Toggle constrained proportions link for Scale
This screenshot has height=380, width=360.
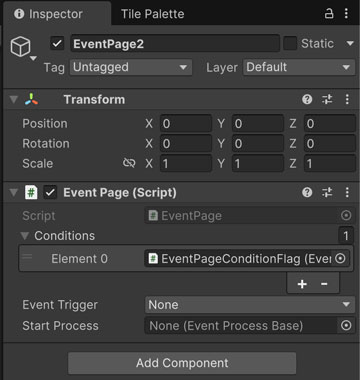tap(129, 163)
